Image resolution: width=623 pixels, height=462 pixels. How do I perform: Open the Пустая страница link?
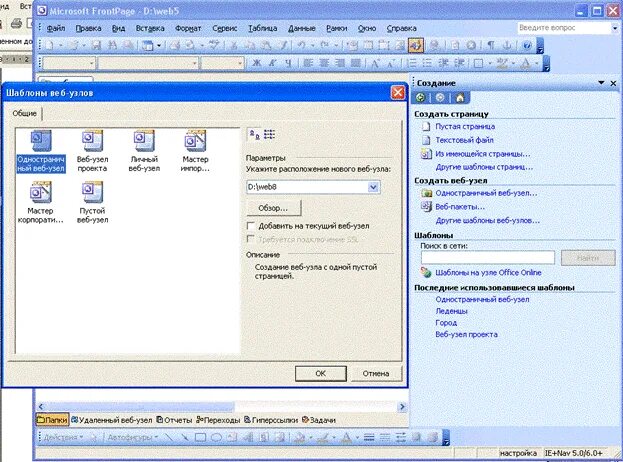click(465, 126)
